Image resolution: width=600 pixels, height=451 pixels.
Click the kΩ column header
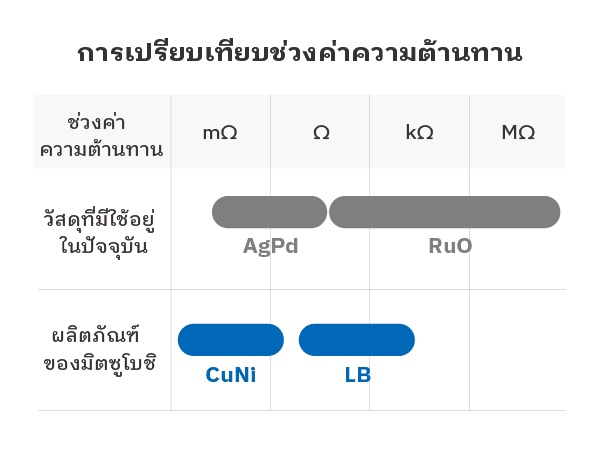coord(419,132)
